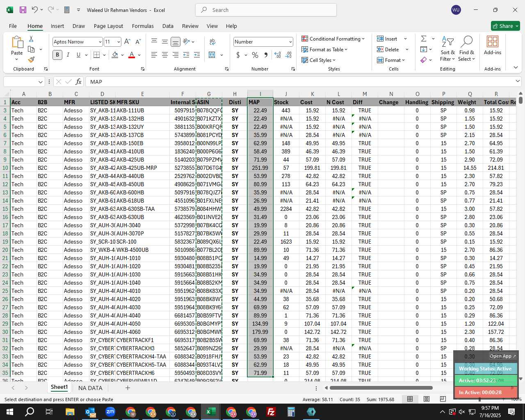The height and width of the screenshot is (420, 525).
Task: Click the WU account avatar
Action: tap(456, 10)
